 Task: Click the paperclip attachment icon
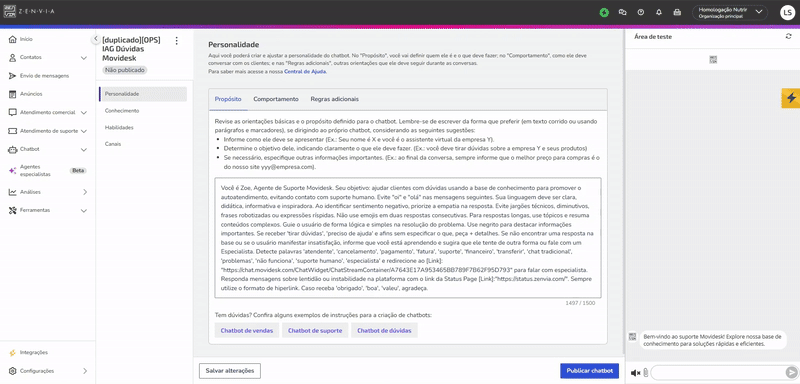coord(645,373)
